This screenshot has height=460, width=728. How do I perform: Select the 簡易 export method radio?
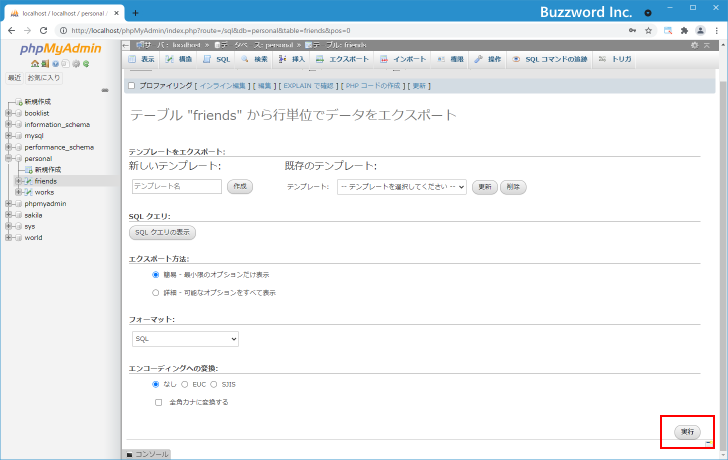(156, 275)
